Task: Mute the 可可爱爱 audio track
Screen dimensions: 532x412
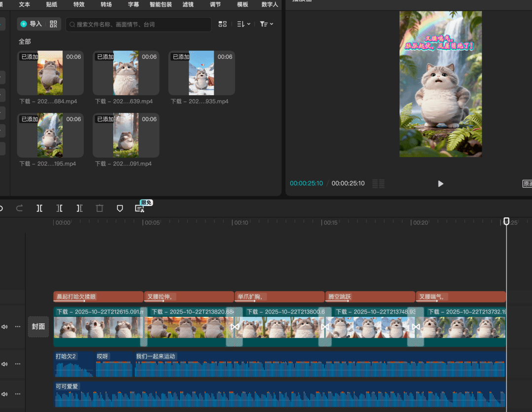Action: pos(5,394)
